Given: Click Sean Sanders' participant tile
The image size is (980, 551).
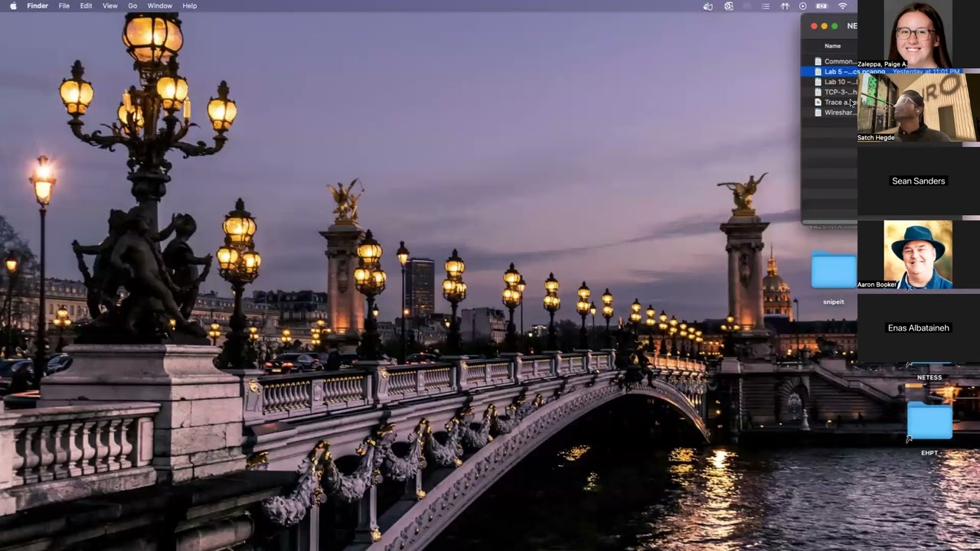Looking at the screenshot, I should (918, 181).
